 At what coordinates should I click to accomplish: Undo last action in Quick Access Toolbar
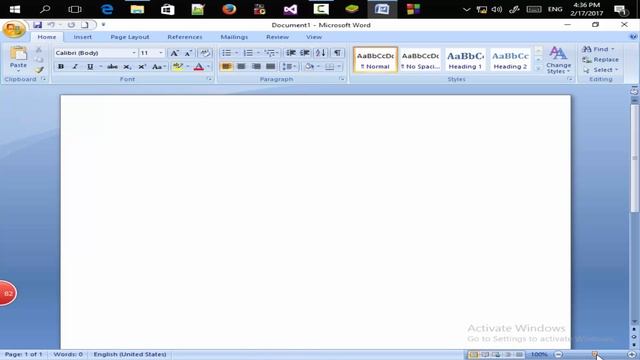pyautogui.click(x=51, y=25)
